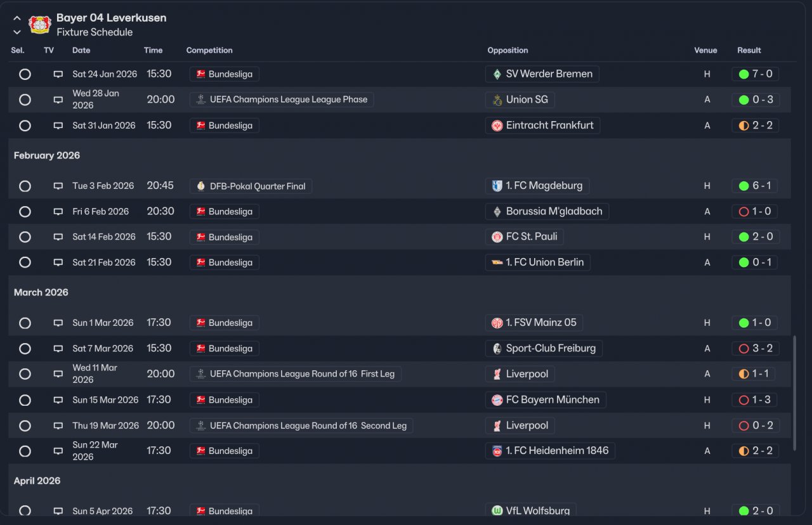Screen dimensions: 812x525
Task: Click the Sport-Club Freiburg crest icon
Action: click(497, 349)
